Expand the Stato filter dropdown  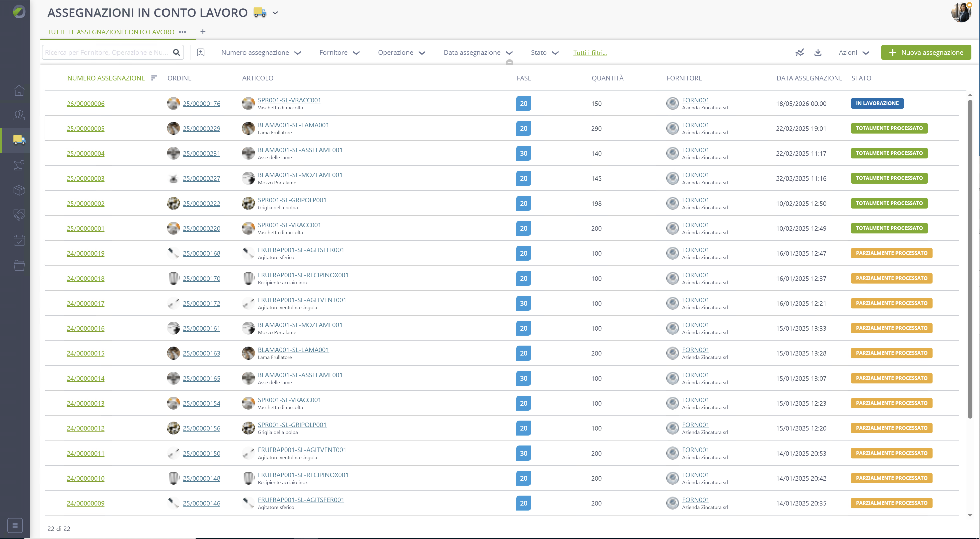coord(545,52)
